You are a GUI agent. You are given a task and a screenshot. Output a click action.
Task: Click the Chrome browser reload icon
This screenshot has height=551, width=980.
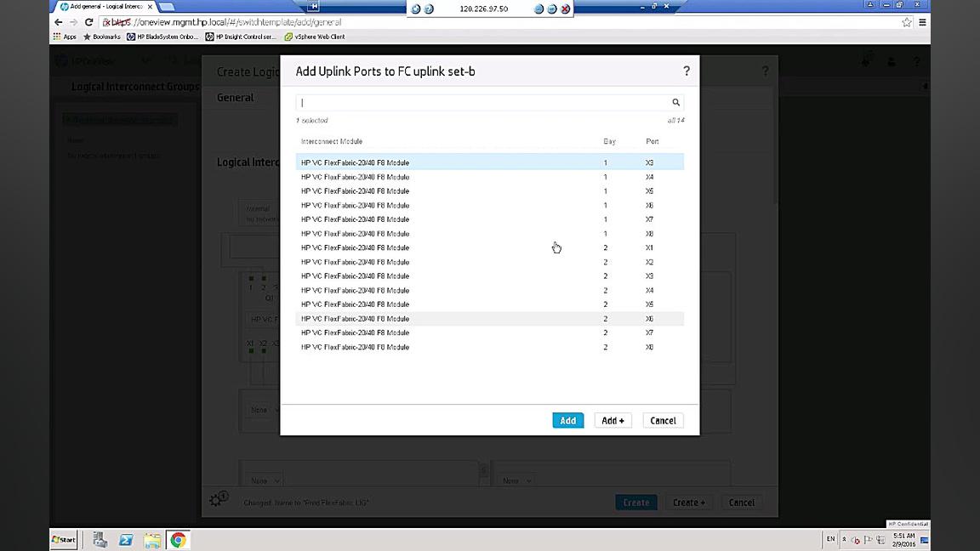click(88, 22)
